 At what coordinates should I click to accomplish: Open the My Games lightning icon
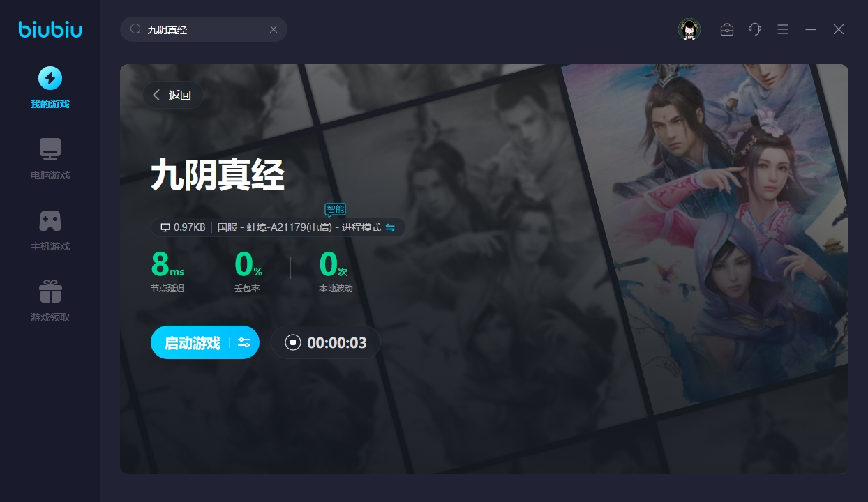[x=50, y=78]
